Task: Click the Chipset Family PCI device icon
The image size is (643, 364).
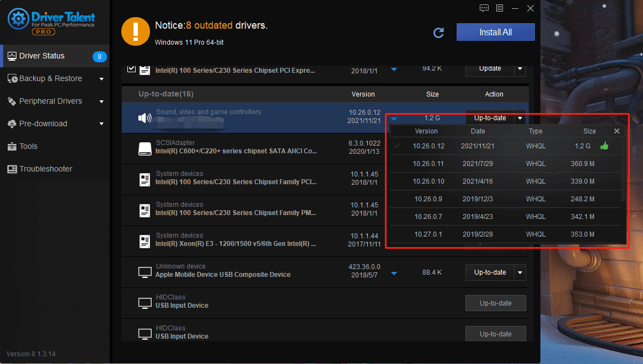Action: pos(144,180)
